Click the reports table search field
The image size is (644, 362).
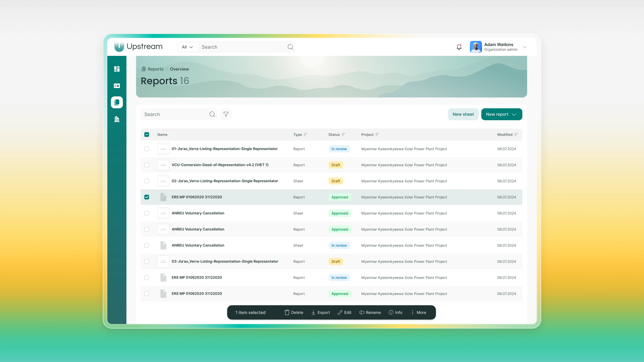pos(175,114)
